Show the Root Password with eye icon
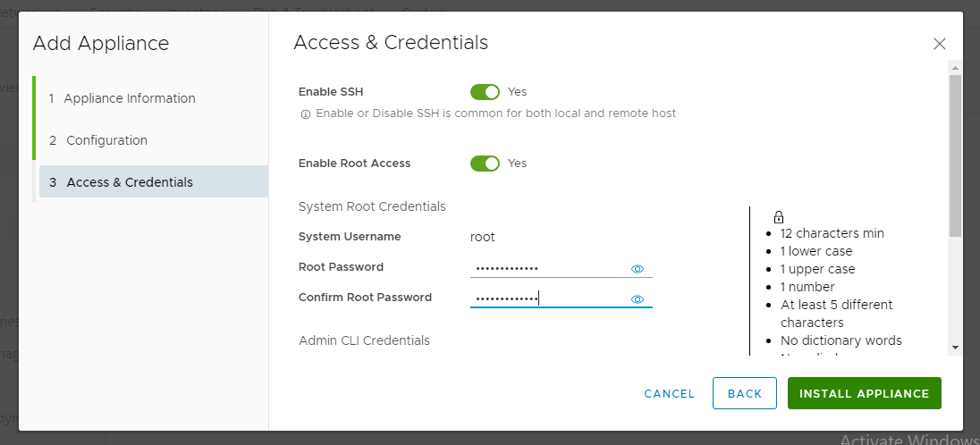 [x=637, y=269]
